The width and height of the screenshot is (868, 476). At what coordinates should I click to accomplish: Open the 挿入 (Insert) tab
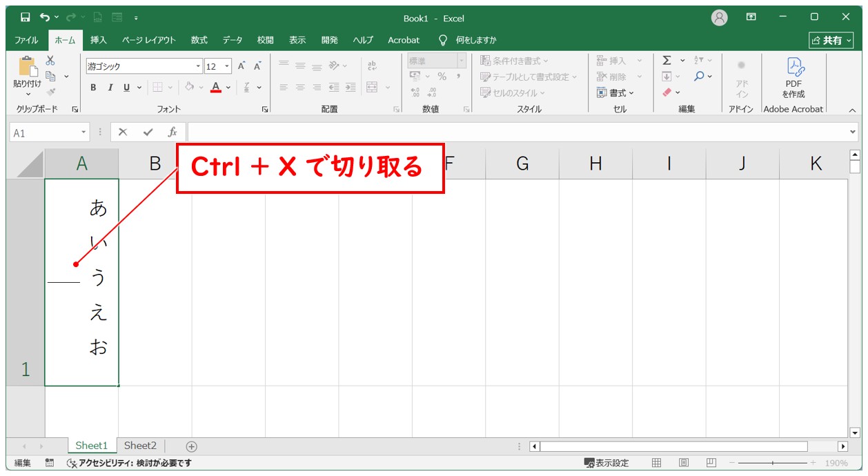pos(99,40)
